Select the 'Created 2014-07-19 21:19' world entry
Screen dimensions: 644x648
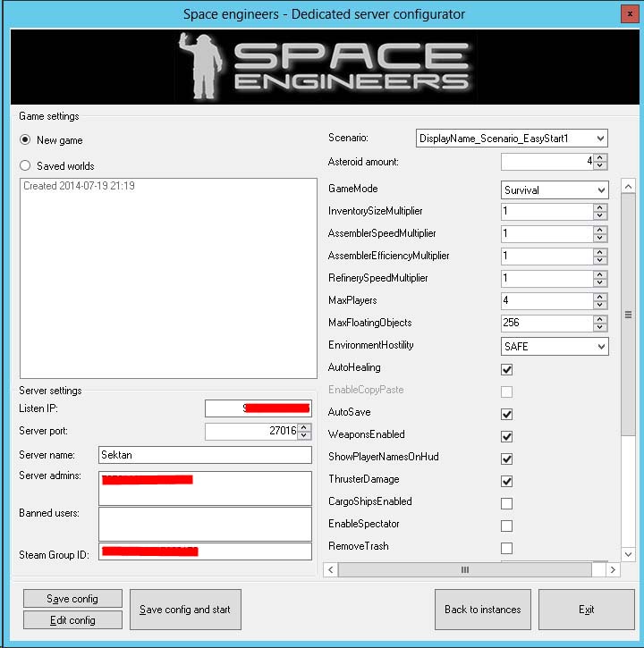click(x=79, y=186)
